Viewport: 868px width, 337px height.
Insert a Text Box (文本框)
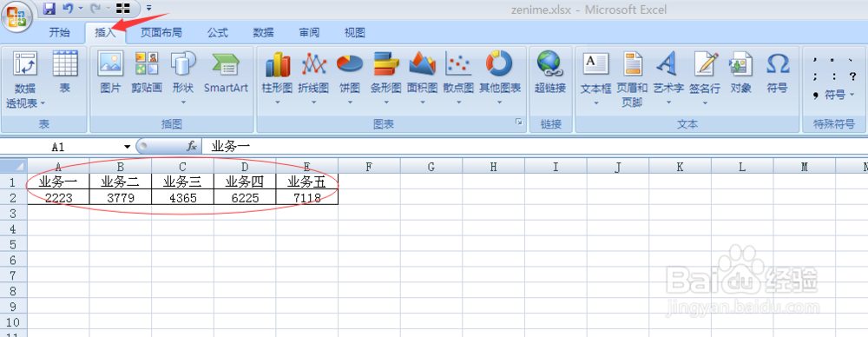point(596,77)
